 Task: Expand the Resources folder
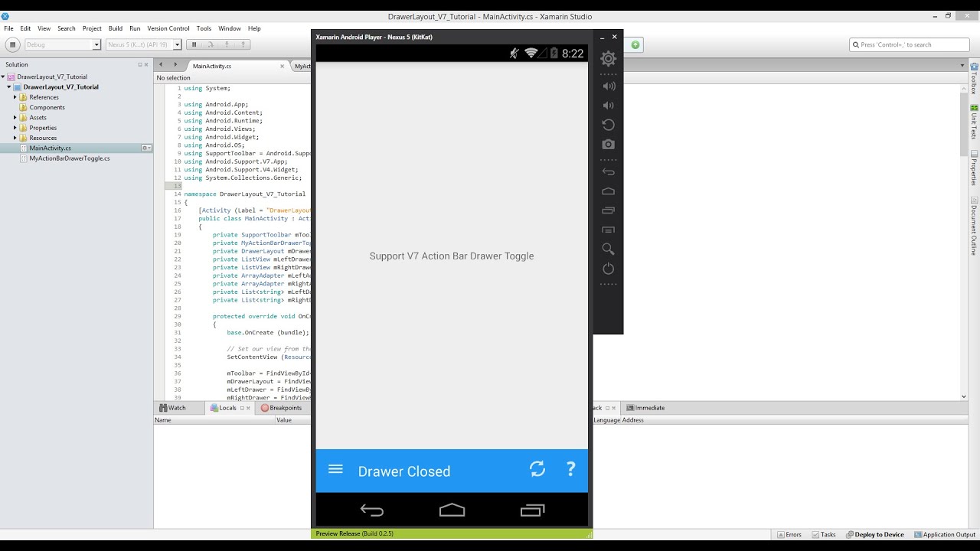click(15, 138)
